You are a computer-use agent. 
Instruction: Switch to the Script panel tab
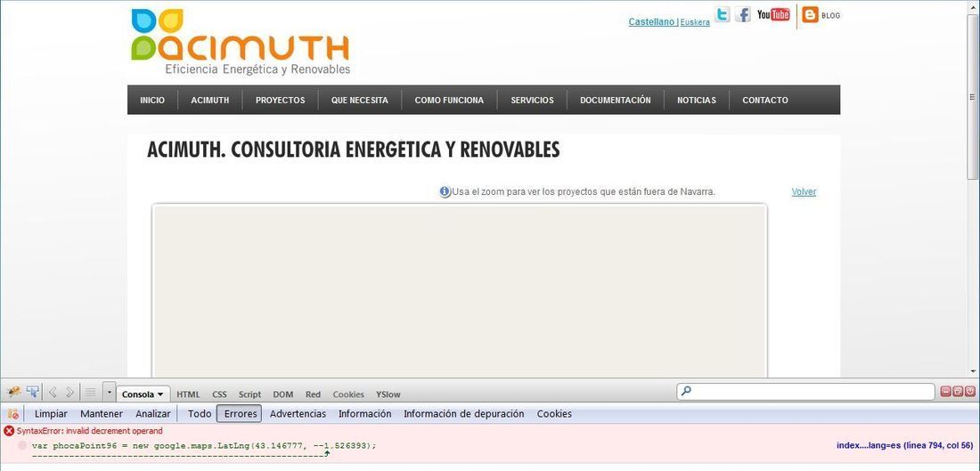point(250,394)
